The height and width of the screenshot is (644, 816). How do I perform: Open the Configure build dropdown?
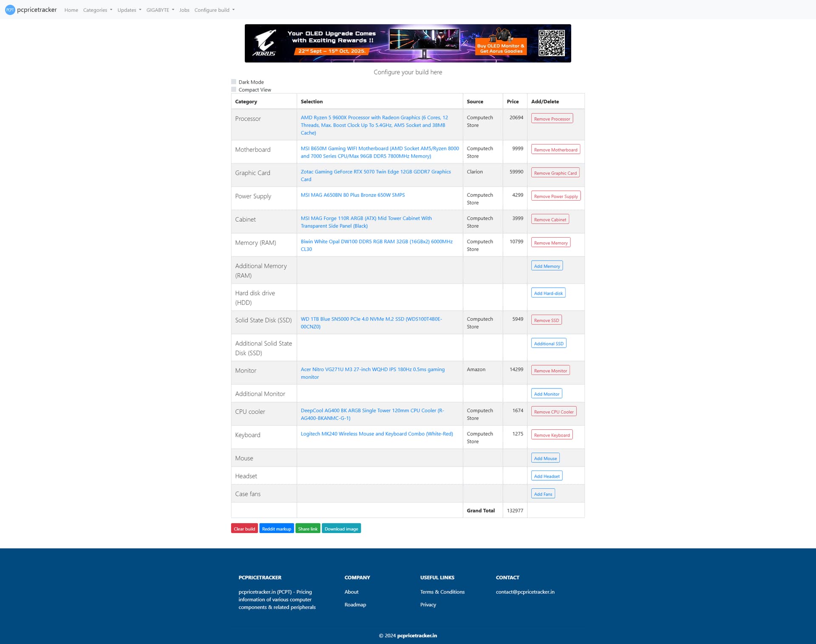214,10
